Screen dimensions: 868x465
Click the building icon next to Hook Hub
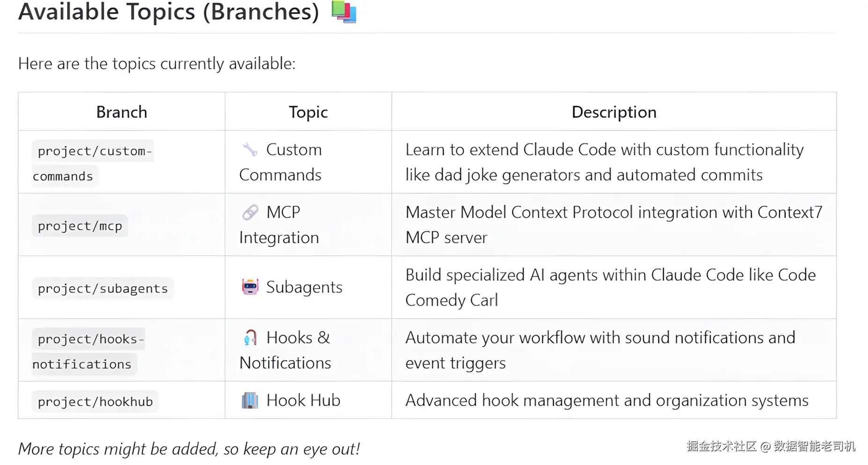(250, 400)
